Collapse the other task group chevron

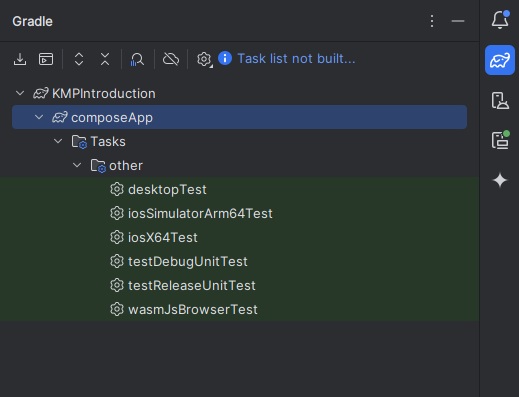(77, 165)
